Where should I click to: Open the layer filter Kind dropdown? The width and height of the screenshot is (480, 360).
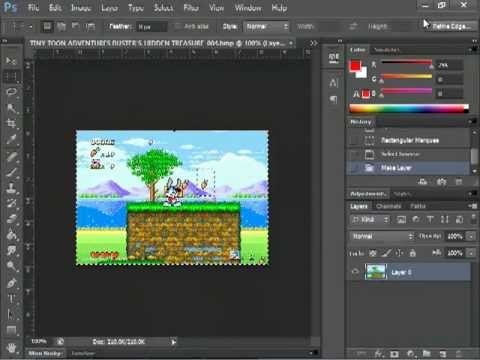(370, 219)
